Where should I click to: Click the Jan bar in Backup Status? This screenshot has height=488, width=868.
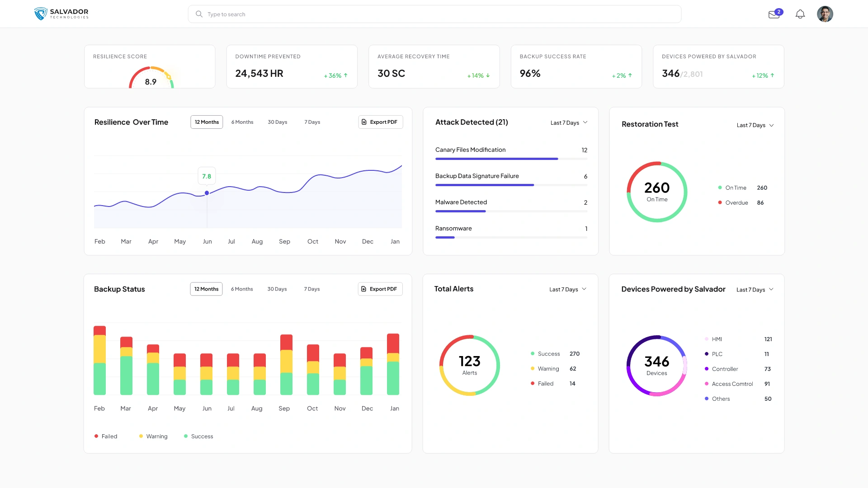pos(393,364)
